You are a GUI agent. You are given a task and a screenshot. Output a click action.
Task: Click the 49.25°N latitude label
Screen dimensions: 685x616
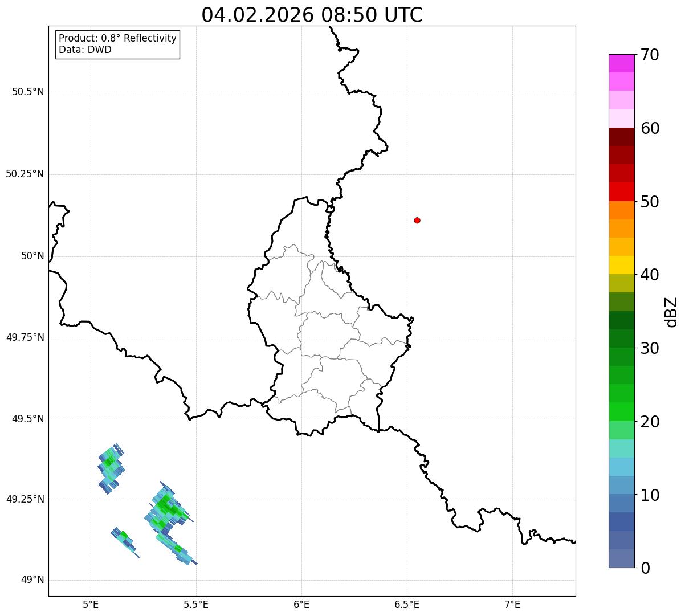25,499
